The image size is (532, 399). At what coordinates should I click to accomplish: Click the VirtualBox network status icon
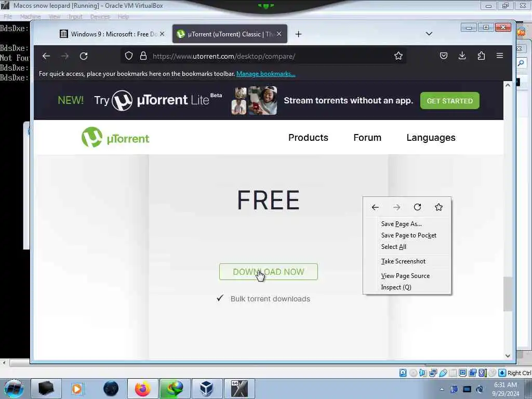pos(433,373)
